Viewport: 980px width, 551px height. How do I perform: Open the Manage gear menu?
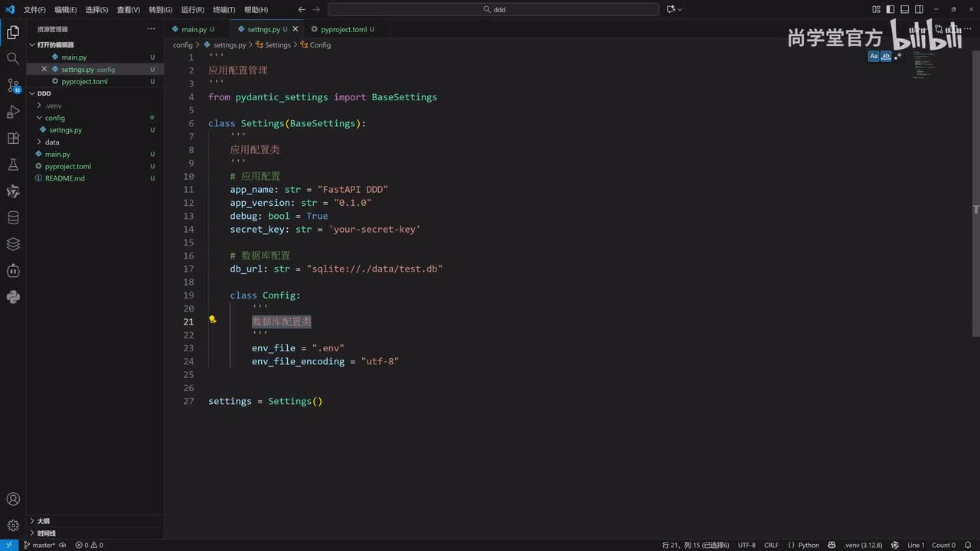click(x=13, y=526)
